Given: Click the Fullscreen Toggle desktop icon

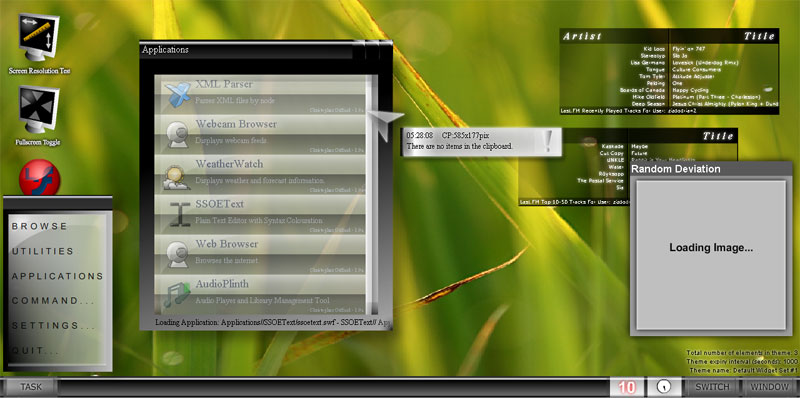Looking at the screenshot, I should (x=39, y=110).
